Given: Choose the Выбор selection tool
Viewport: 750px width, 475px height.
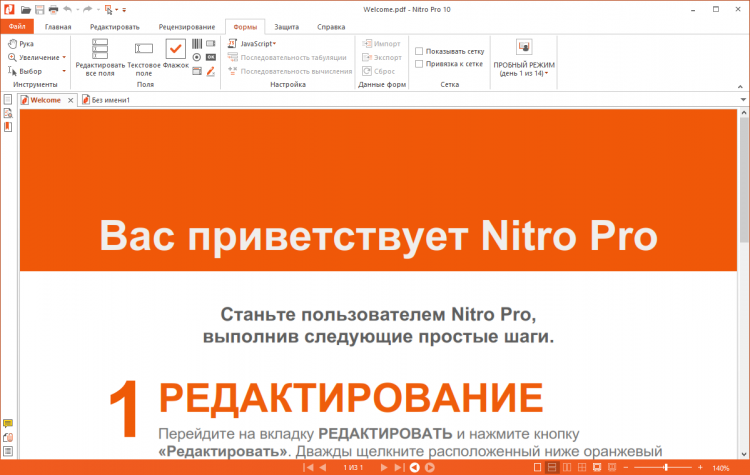Looking at the screenshot, I should point(25,71).
